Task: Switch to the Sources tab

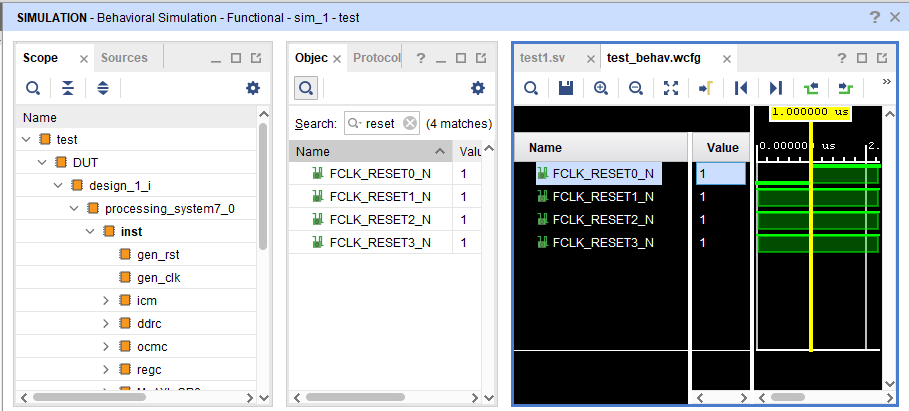Action: tap(124, 58)
